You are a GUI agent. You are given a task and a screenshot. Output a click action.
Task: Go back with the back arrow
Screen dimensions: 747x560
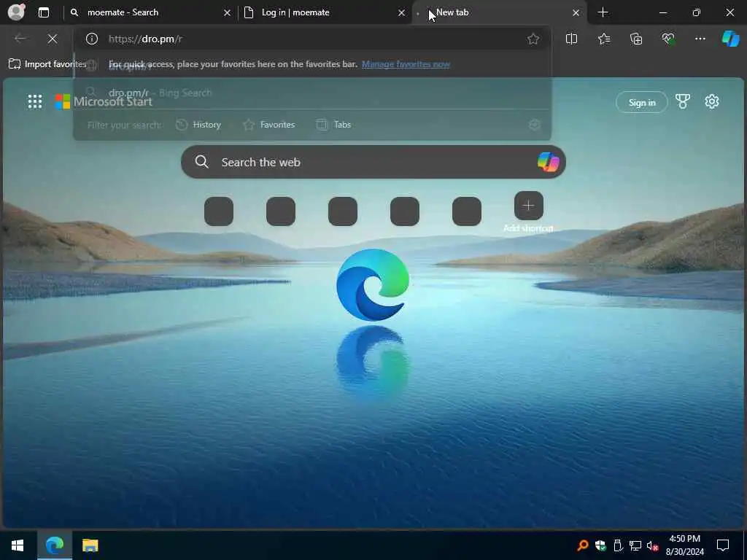coord(20,39)
